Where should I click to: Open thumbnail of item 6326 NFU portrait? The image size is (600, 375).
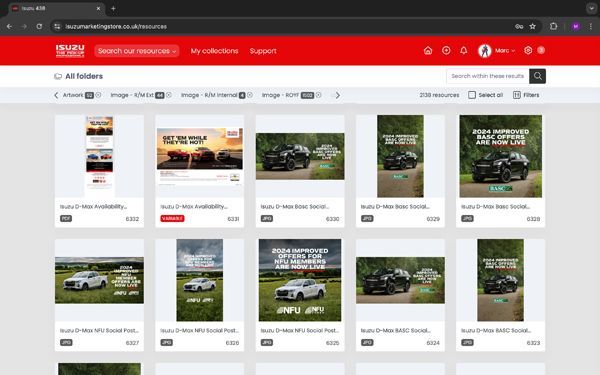pyautogui.click(x=199, y=280)
